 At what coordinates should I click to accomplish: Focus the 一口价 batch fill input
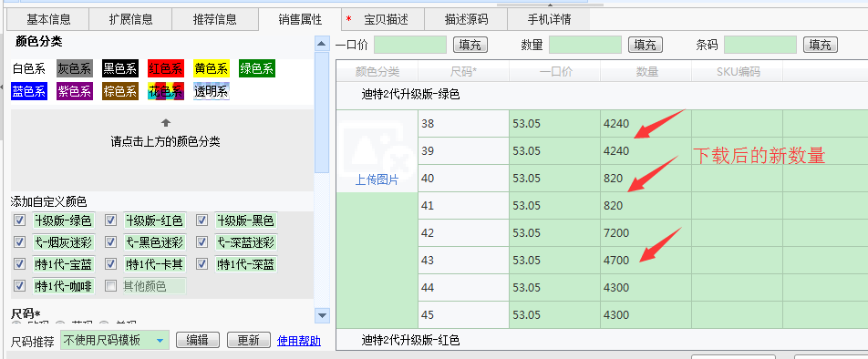coord(410,45)
